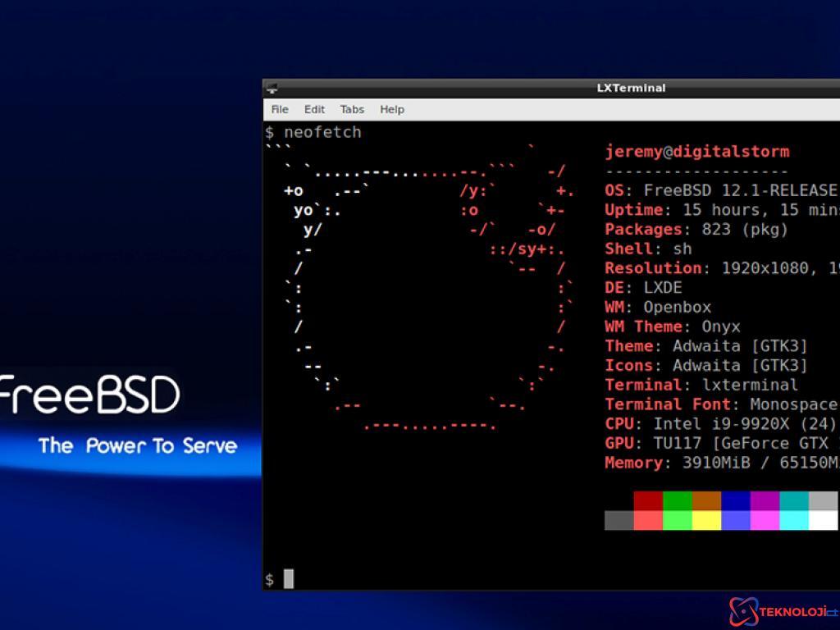Click the OS: FreeBSD 12.1-RELEASE line
840x630 pixels.
click(x=720, y=190)
